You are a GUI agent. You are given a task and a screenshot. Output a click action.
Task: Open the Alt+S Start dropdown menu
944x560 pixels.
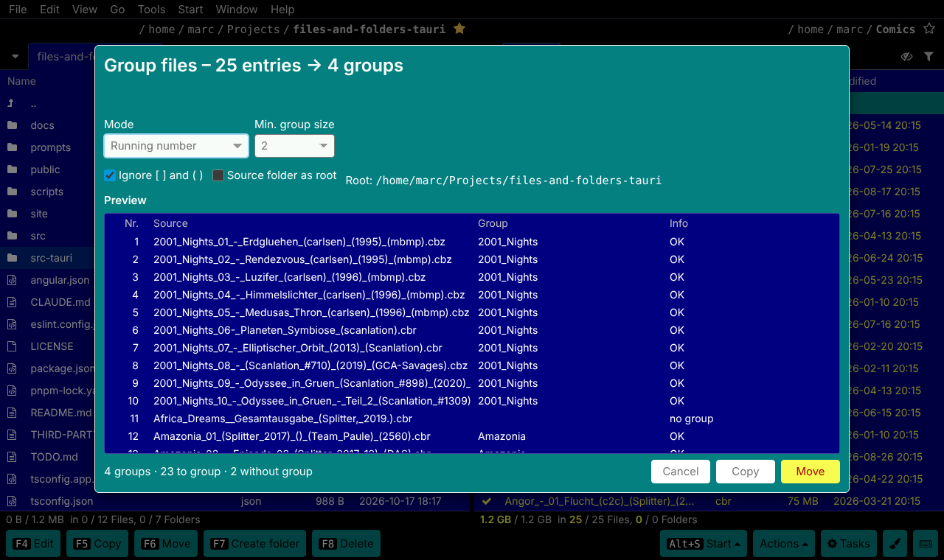tap(704, 544)
